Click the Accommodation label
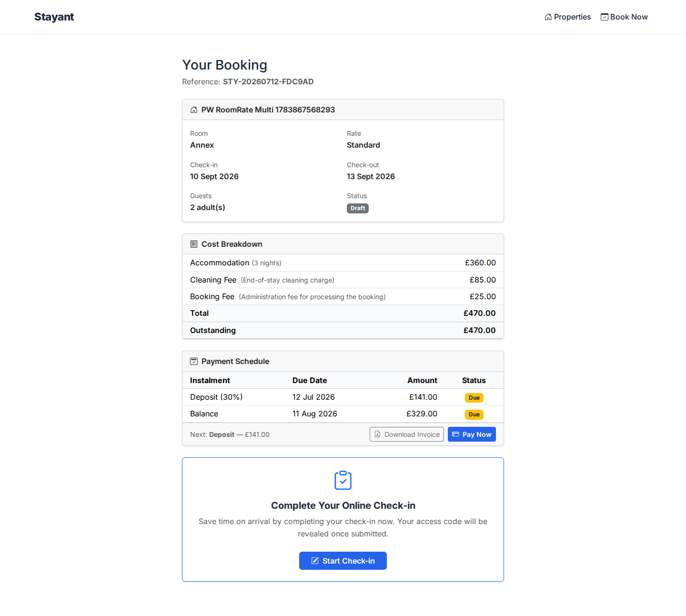Screen dimensions: 686x616 pyautogui.click(x=220, y=263)
